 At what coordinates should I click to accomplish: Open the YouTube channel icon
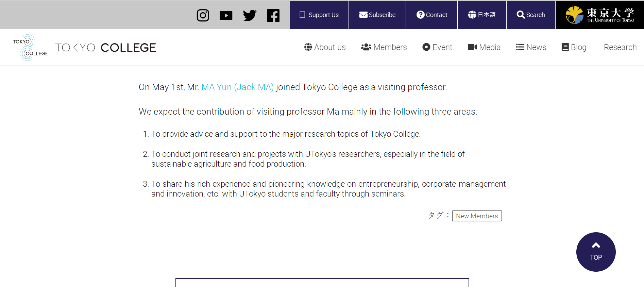pos(226,15)
